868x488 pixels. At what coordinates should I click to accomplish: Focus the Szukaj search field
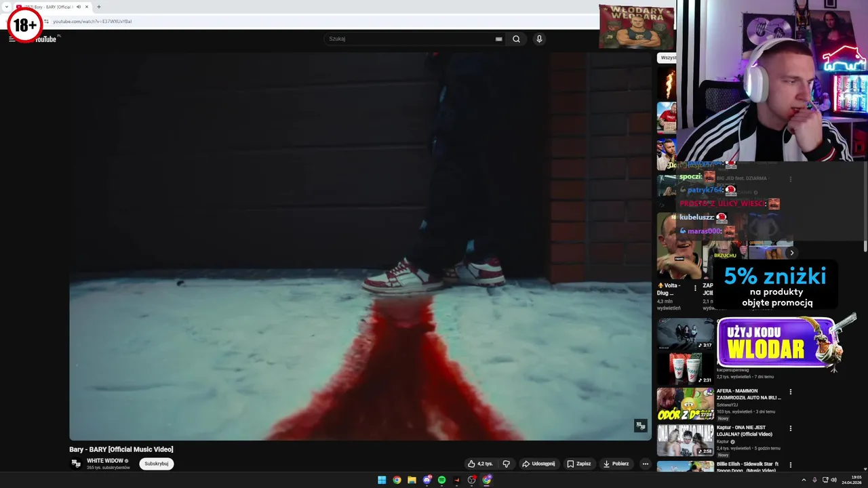point(410,39)
